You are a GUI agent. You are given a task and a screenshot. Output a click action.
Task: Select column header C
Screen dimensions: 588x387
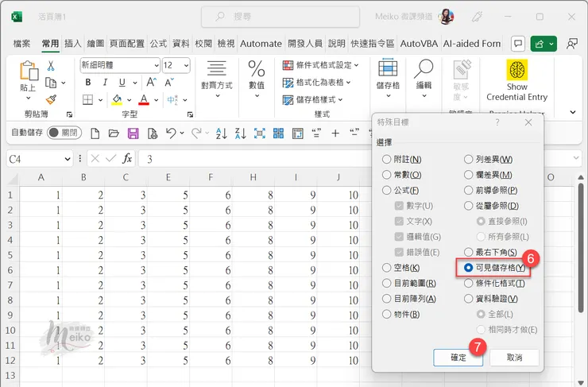(126, 177)
